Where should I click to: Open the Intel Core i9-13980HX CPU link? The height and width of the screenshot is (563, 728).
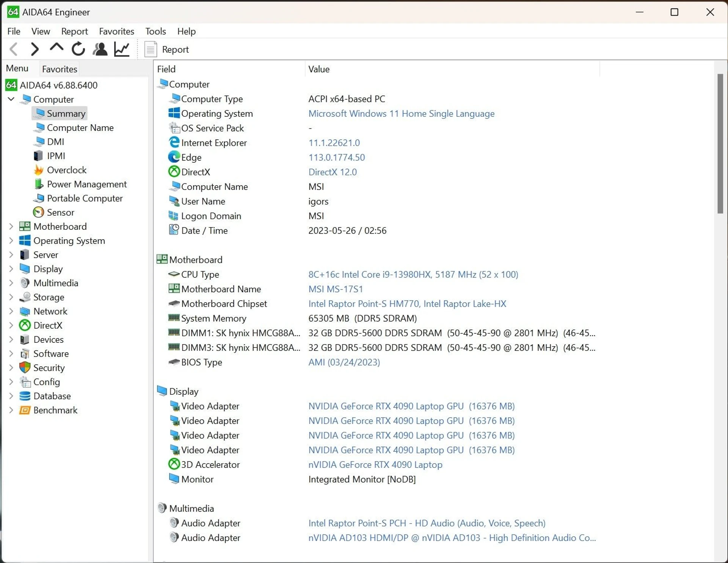(x=413, y=274)
